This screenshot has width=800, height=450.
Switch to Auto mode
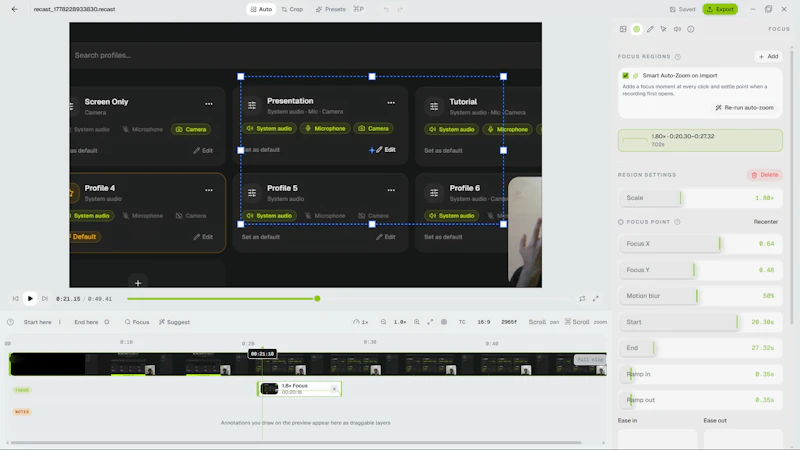coord(261,9)
